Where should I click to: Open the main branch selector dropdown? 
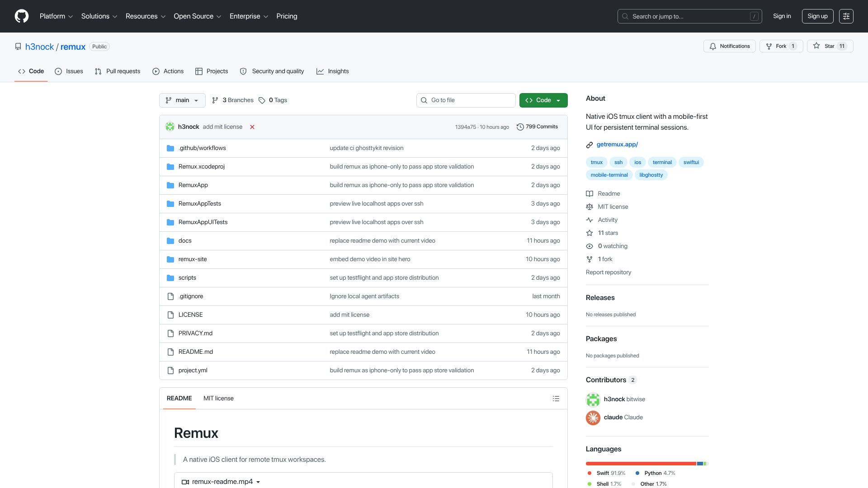[182, 100]
